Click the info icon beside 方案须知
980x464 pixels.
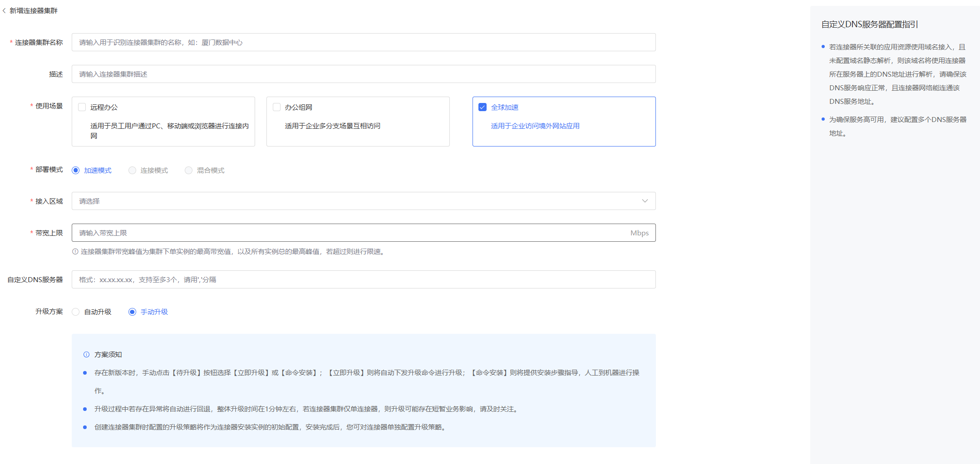[x=86, y=355]
